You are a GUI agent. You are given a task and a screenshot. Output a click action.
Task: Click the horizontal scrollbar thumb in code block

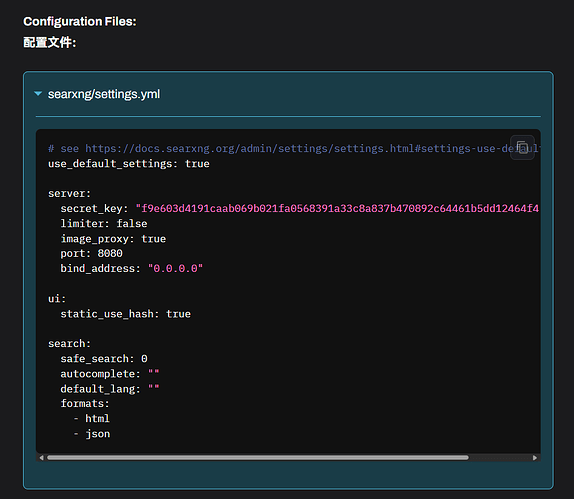point(258,458)
